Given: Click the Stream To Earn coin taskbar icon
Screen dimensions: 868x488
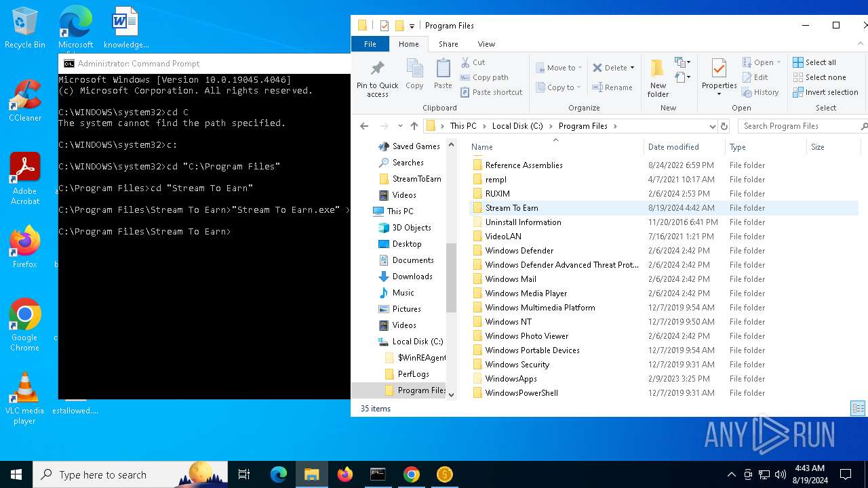Looking at the screenshot, I should 444,474.
